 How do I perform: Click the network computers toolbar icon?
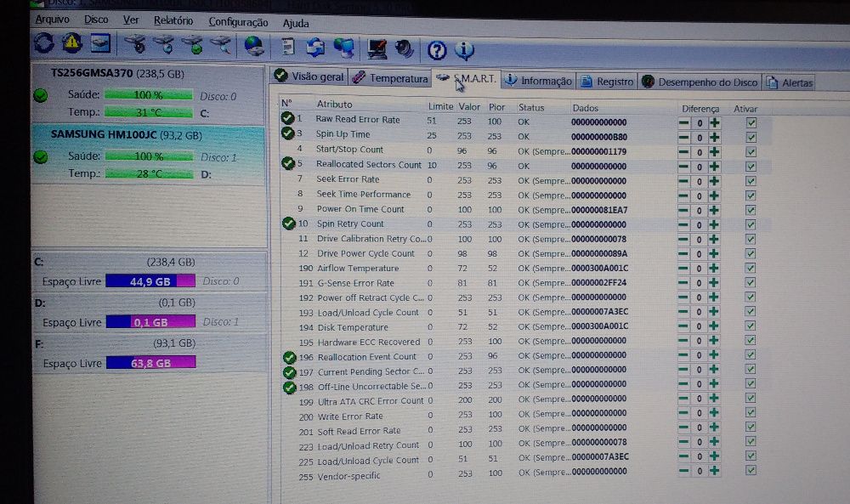[343, 48]
